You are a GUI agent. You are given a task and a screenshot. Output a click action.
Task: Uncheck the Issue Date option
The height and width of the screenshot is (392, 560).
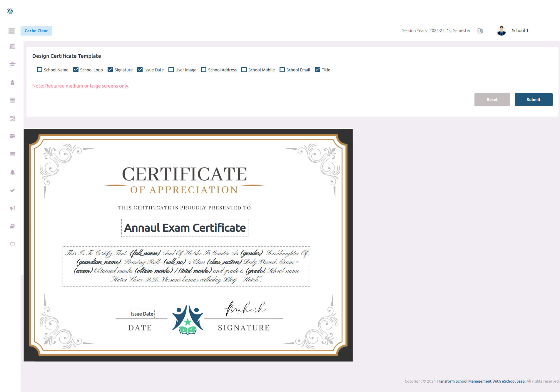pyautogui.click(x=140, y=70)
